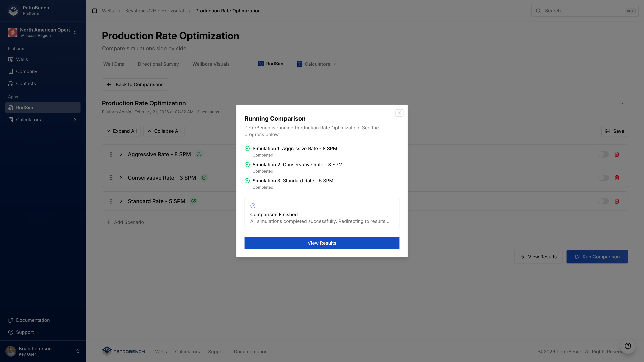Toggle the Standard Rate scenario switch
Viewport: 644px width, 362px height.
[603, 201]
